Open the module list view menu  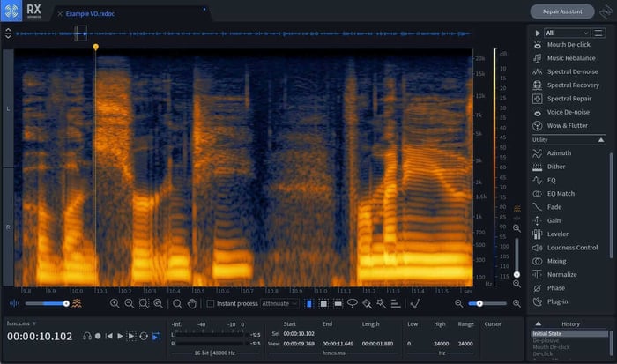[x=598, y=33]
